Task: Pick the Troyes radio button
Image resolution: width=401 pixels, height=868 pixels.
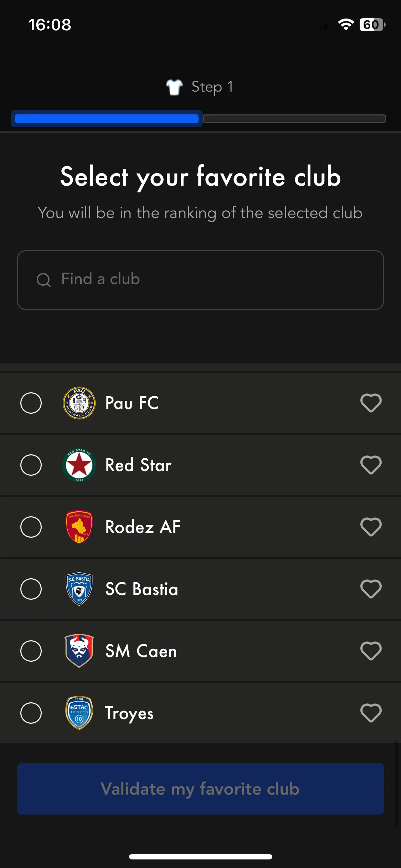Action: [x=31, y=713]
